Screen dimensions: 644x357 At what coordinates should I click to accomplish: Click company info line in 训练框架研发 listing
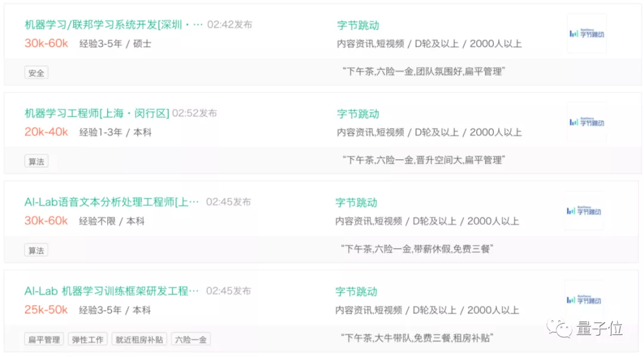tap(427, 311)
